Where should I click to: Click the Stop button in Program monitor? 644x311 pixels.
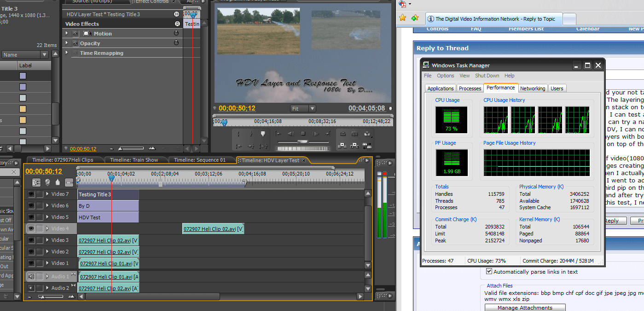(303, 134)
